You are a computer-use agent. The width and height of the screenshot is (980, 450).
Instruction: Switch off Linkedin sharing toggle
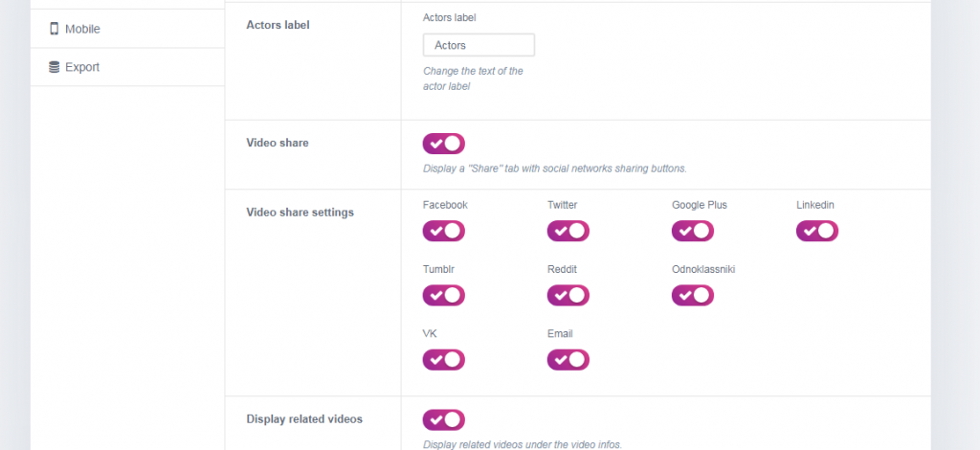click(x=816, y=231)
